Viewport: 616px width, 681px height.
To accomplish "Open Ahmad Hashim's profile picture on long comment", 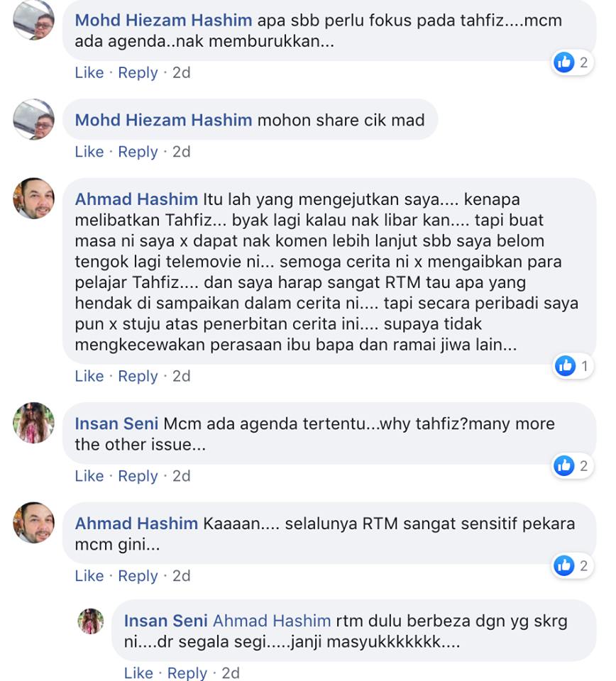I will pos(34,198).
